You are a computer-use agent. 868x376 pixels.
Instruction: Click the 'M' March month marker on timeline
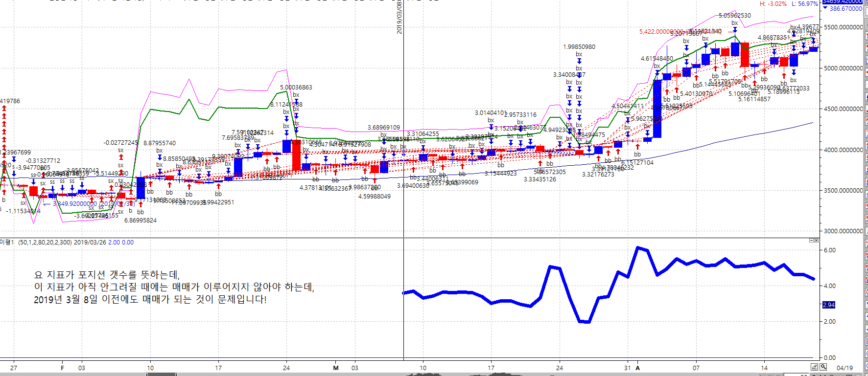pyautogui.click(x=336, y=368)
